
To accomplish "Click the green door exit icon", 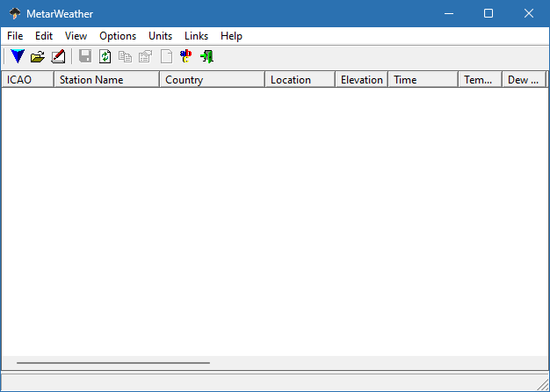I will 206,57.
